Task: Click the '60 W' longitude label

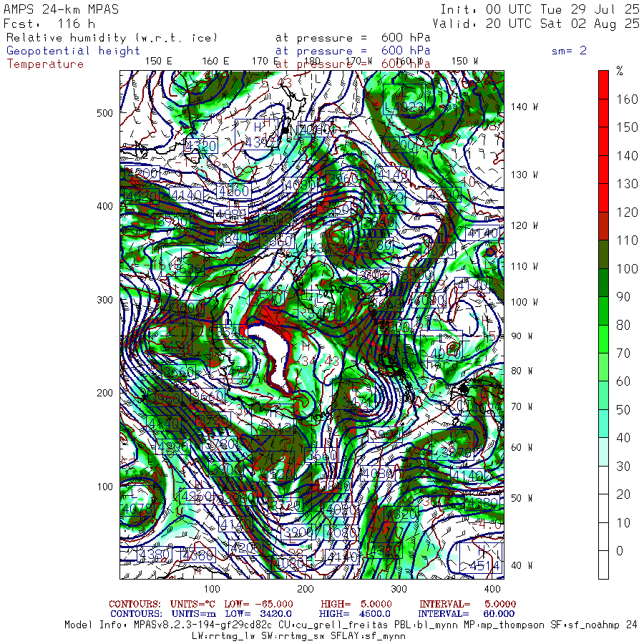Action: (522, 447)
